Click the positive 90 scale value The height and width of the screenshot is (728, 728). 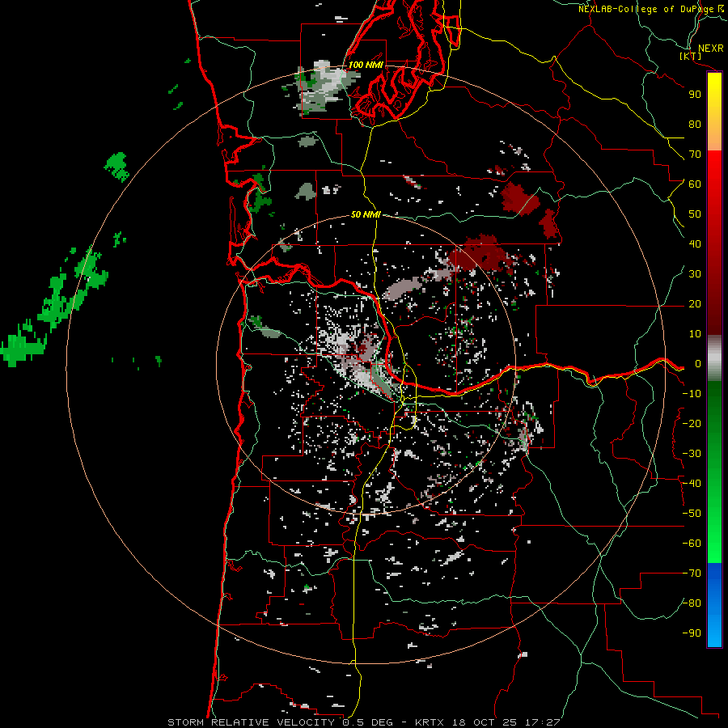click(x=695, y=95)
